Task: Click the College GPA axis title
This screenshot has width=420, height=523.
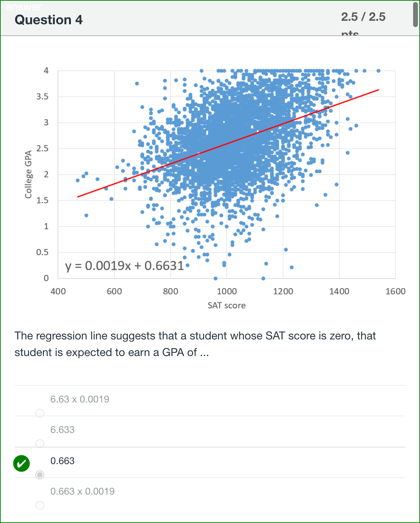Action: pos(28,174)
